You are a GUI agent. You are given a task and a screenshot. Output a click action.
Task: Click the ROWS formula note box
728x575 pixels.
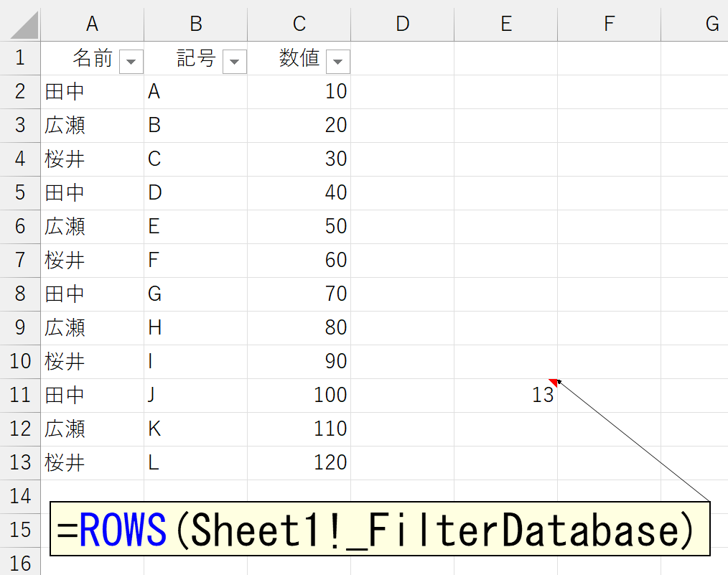[x=379, y=530]
